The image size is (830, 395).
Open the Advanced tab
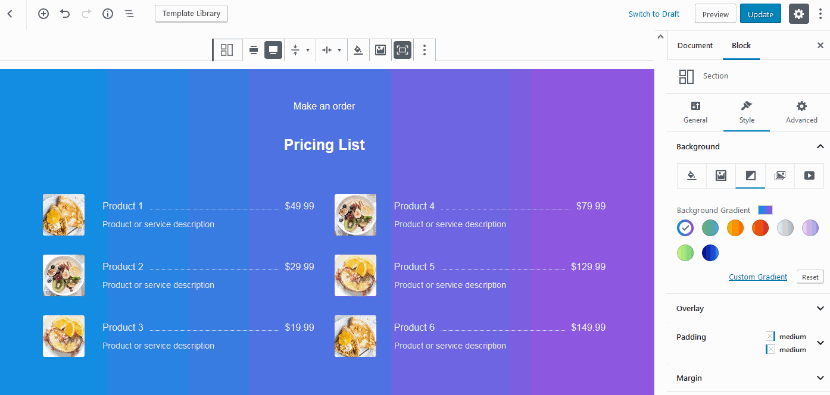click(801, 113)
